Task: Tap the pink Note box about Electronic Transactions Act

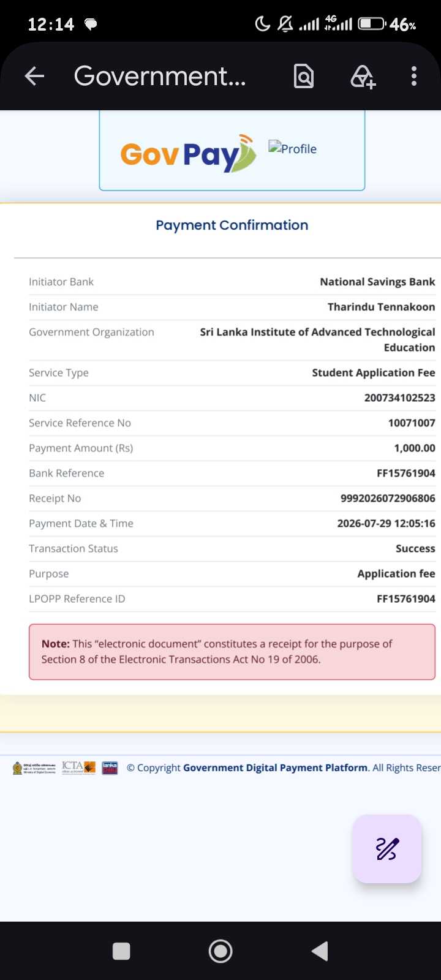Action: click(x=232, y=652)
